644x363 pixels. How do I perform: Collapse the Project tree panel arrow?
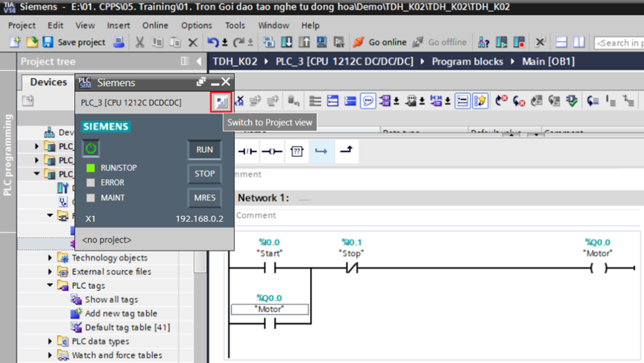click(x=199, y=61)
